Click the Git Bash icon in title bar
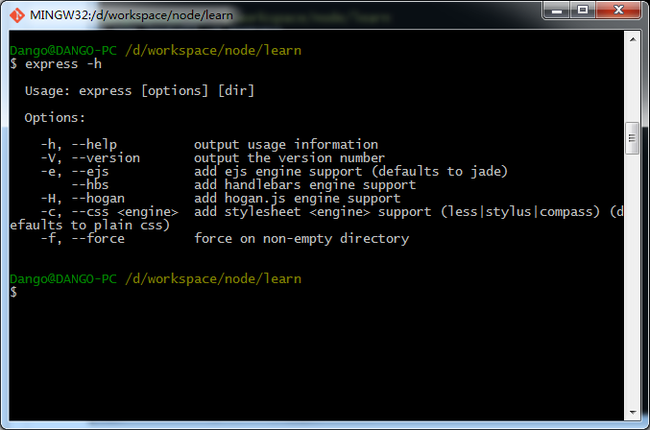Screen dimensions: 650x430 pos(17,15)
